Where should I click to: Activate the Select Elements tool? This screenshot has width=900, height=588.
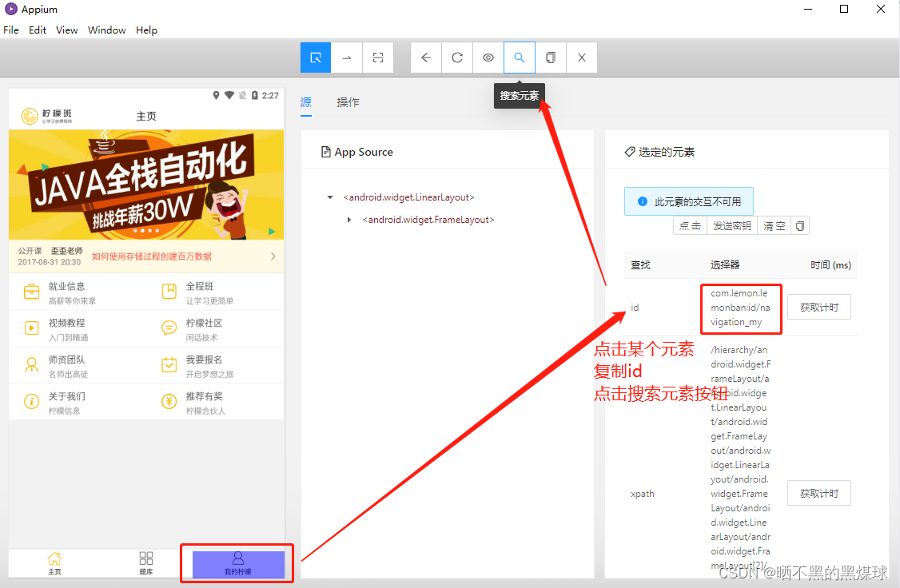point(316,58)
